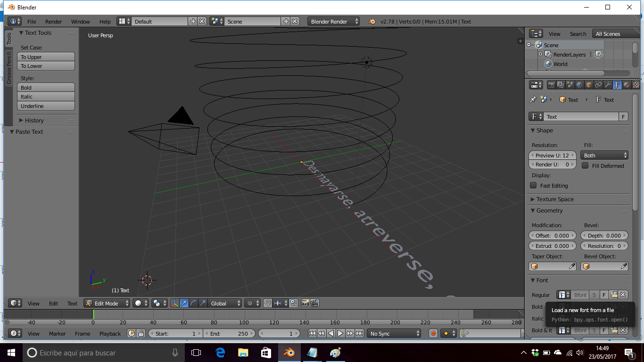The width and height of the screenshot is (644, 362).
Task: Apply Underline style button
Action: (x=46, y=106)
